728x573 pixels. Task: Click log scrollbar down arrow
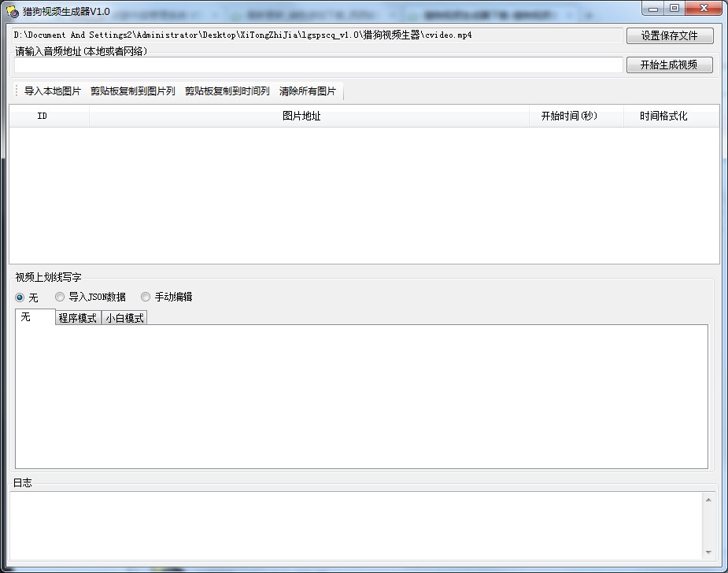708,553
